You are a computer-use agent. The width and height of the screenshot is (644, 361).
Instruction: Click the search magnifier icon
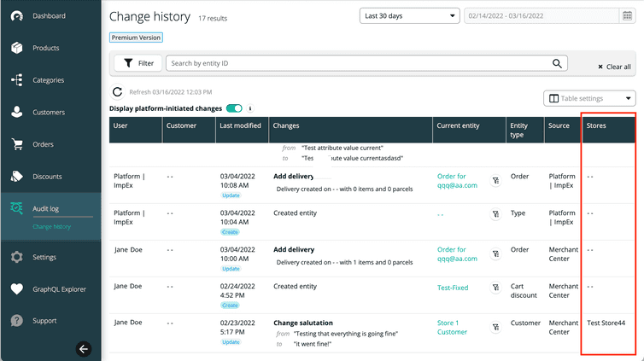(558, 63)
